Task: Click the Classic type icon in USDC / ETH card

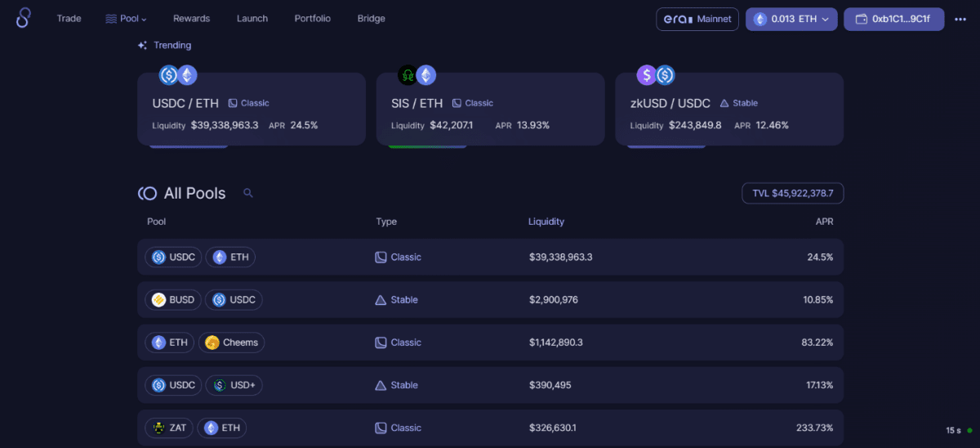Action: tap(233, 103)
